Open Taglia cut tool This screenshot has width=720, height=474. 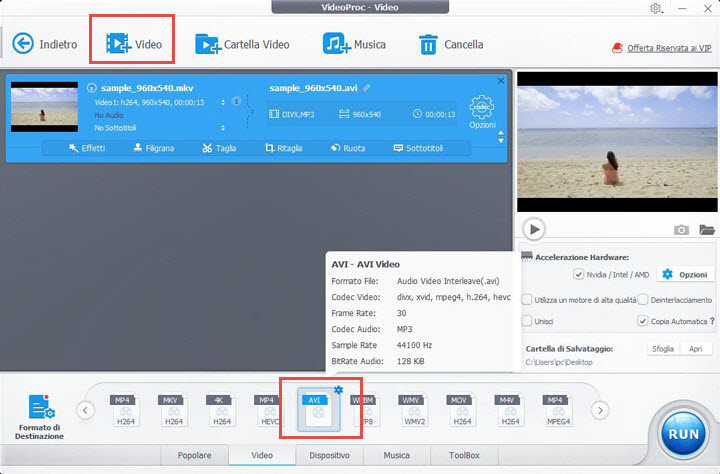[x=219, y=148]
